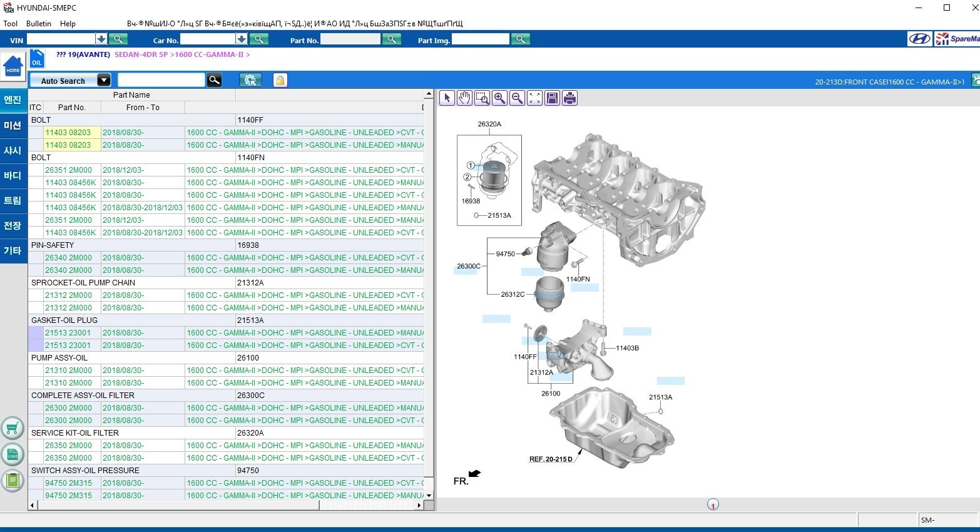Click the From - To column header
Viewport: 980px width, 532px height.
tap(143, 108)
